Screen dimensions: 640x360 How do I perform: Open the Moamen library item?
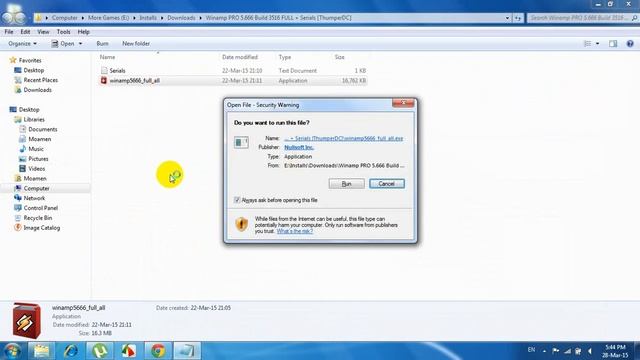point(40,139)
